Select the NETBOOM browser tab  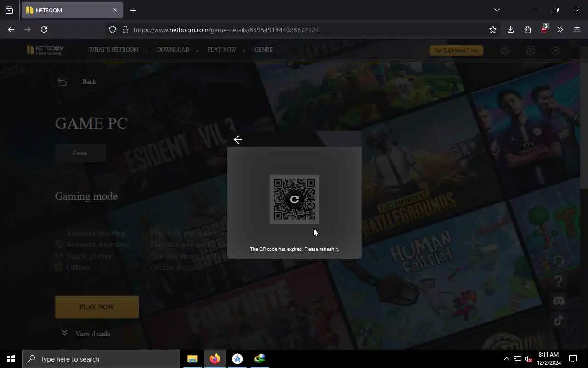point(71,10)
